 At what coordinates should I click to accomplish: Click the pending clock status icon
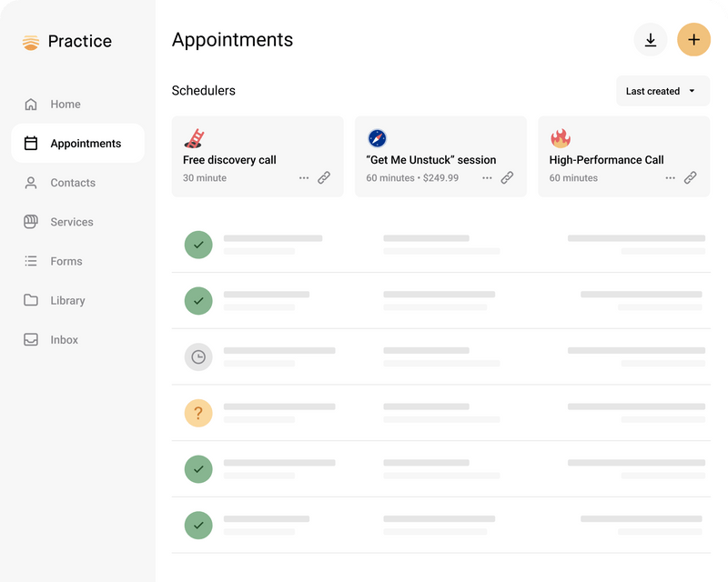(x=198, y=356)
